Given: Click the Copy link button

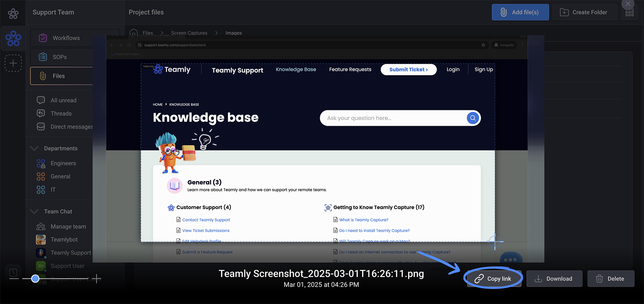Looking at the screenshot, I should tap(494, 279).
